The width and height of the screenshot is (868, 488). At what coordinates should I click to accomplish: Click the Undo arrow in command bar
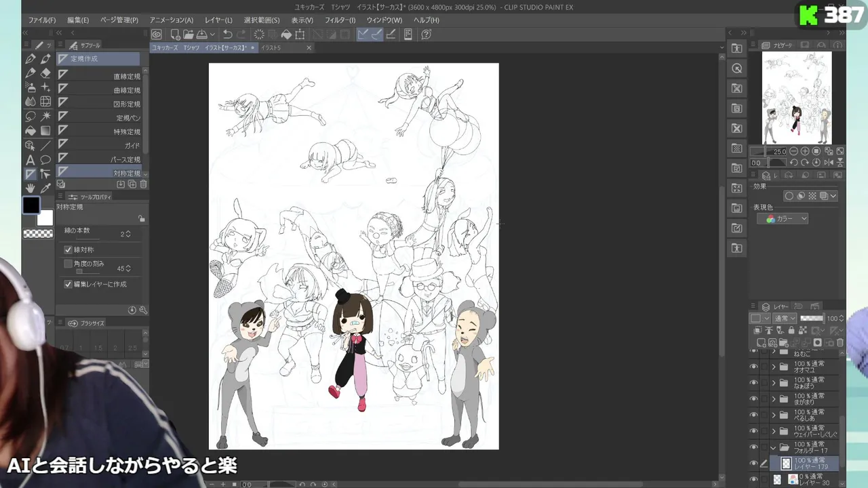click(228, 34)
